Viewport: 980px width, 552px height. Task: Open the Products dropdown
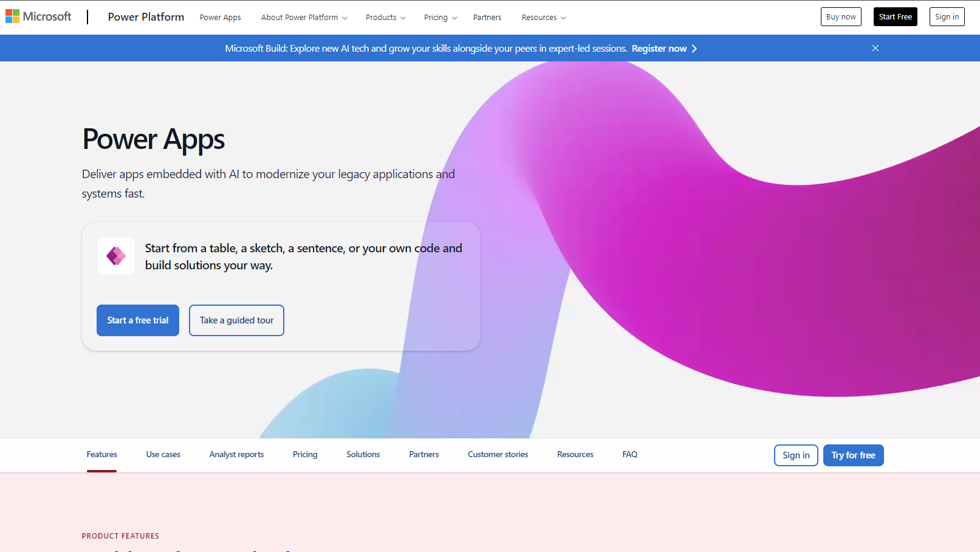point(385,18)
